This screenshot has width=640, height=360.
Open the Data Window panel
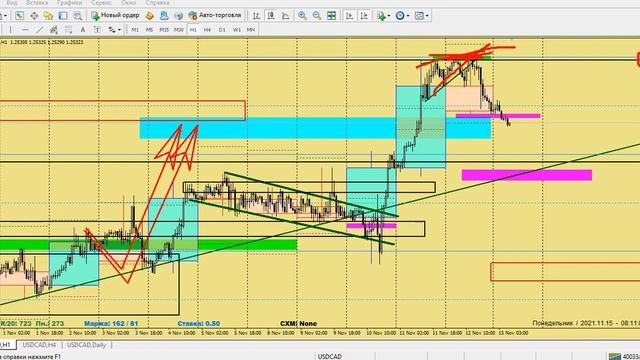point(34,16)
